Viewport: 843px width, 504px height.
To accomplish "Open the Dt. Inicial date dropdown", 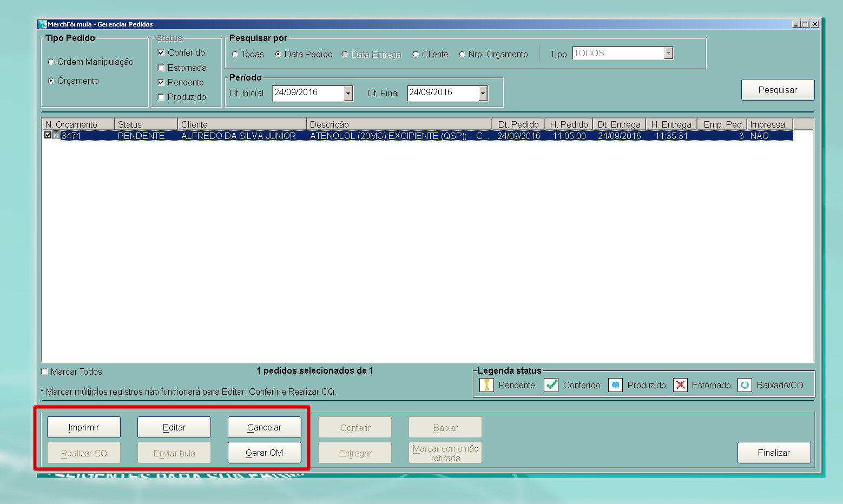I will (348, 94).
